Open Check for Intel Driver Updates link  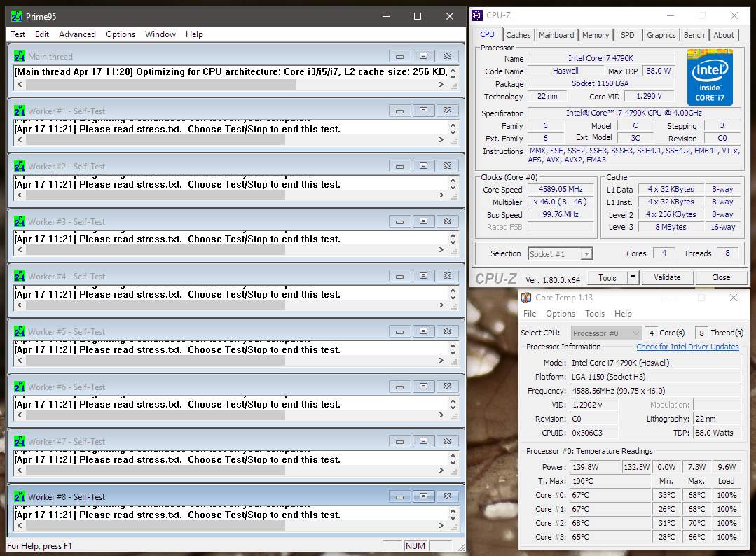pos(687,347)
